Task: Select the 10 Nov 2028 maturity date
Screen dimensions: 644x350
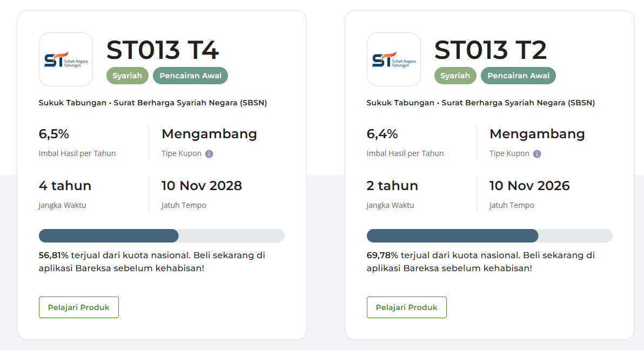Action: click(202, 186)
